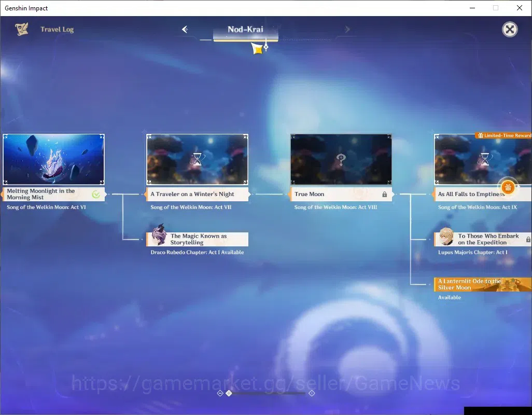Image resolution: width=532 pixels, height=415 pixels.
Task: Open To Those Who Embark on the Expedition
Action: pyautogui.click(x=483, y=239)
